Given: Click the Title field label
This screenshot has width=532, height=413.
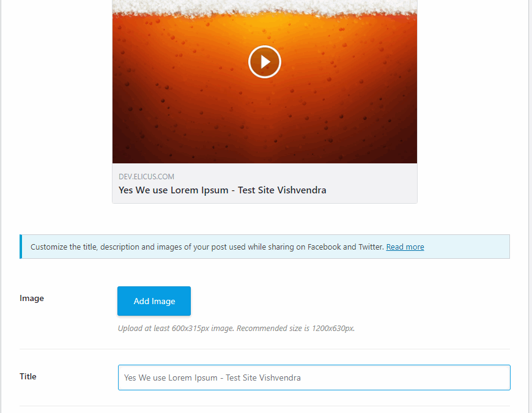Looking at the screenshot, I should point(28,376).
